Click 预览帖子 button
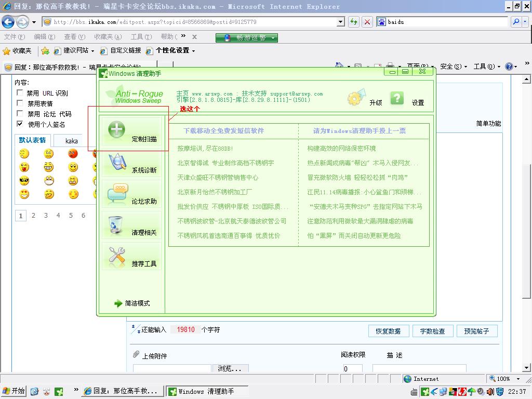The width and height of the screenshot is (532, 399). [x=476, y=331]
